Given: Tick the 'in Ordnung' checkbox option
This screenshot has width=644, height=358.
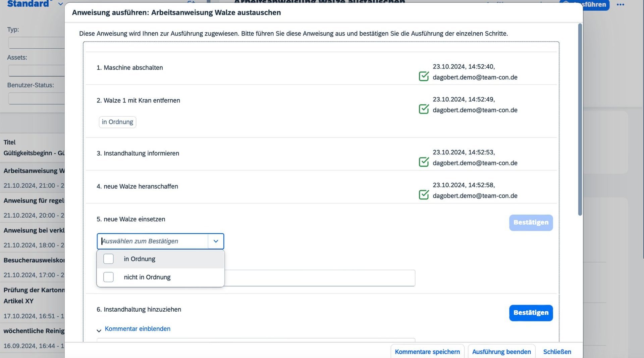Looking at the screenshot, I should point(108,259).
